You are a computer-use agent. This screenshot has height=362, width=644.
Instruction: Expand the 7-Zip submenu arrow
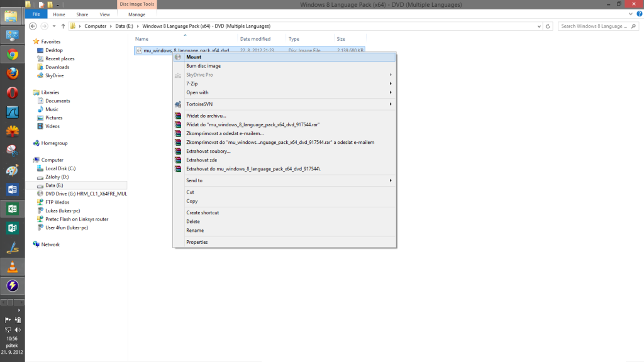click(391, 84)
